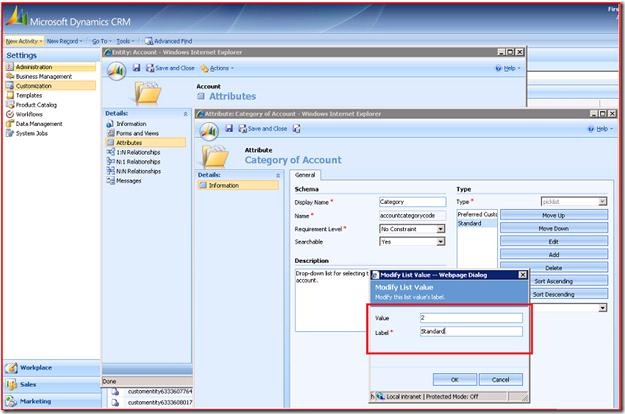Click the Sort Ascending button

tap(553, 281)
